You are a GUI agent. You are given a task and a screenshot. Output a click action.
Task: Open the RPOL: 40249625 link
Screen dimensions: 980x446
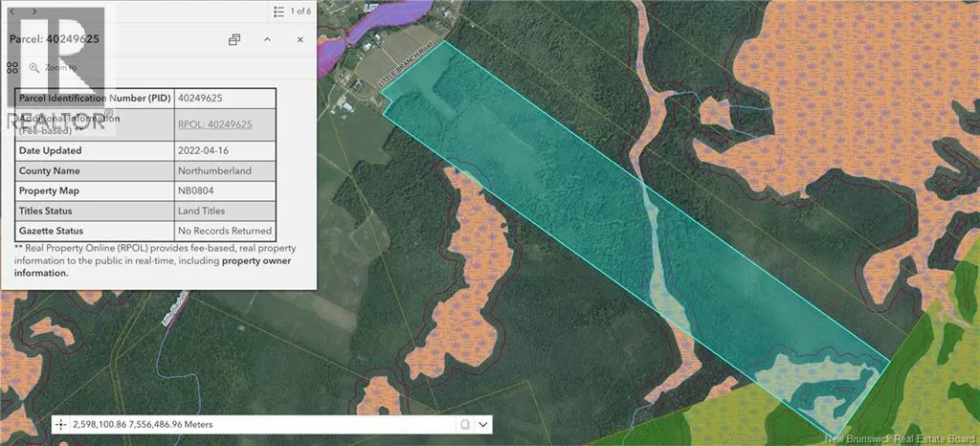pyautogui.click(x=214, y=124)
